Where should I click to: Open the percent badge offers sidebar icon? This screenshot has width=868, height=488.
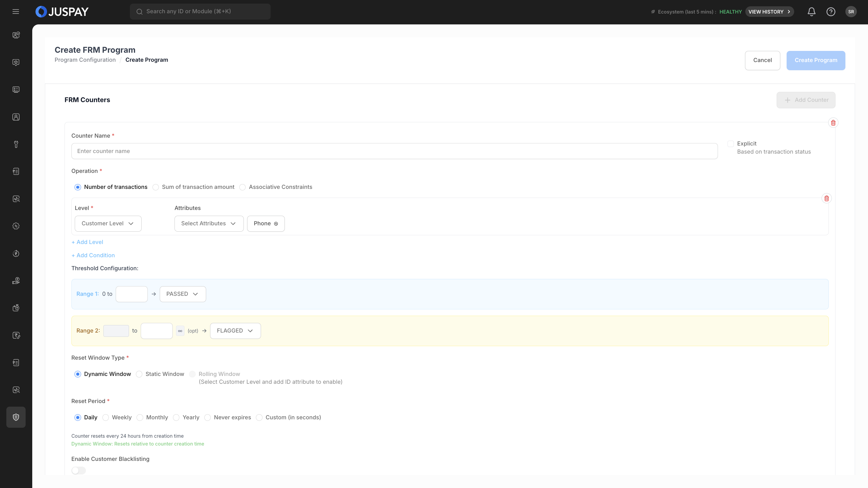click(16, 226)
